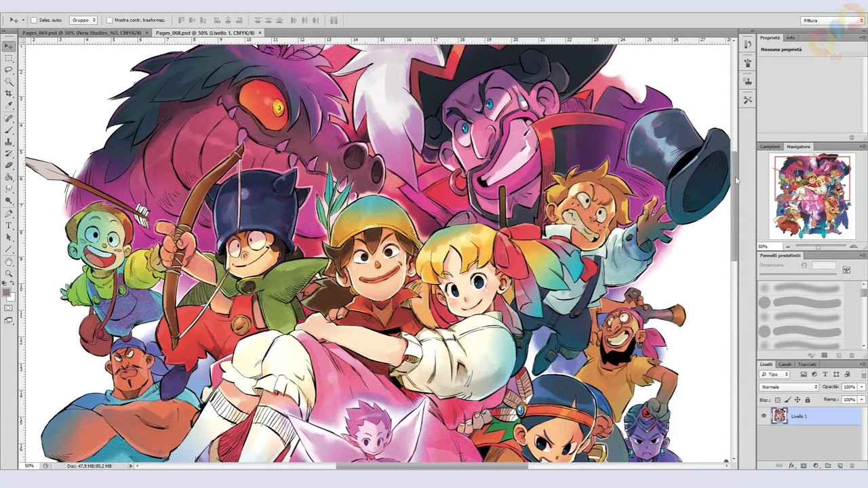Enable the Selez. auto checkbox
Viewport: 868px width, 488px height.
(x=33, y=20)
